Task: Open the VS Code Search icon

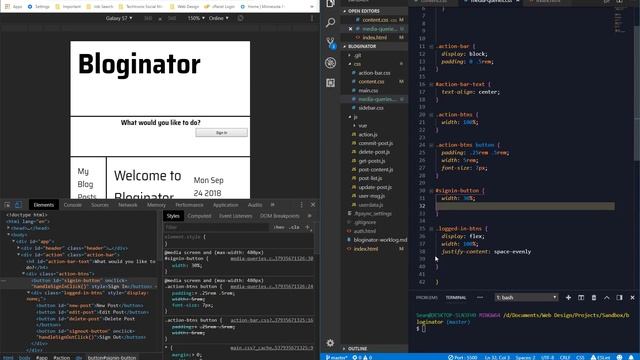Action: click(331, 22)
